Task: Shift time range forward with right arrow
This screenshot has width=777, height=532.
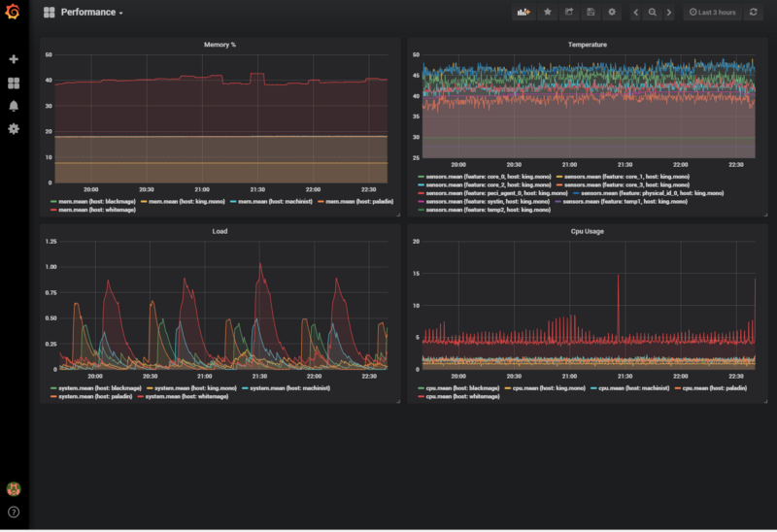Action: coord(669,13)
